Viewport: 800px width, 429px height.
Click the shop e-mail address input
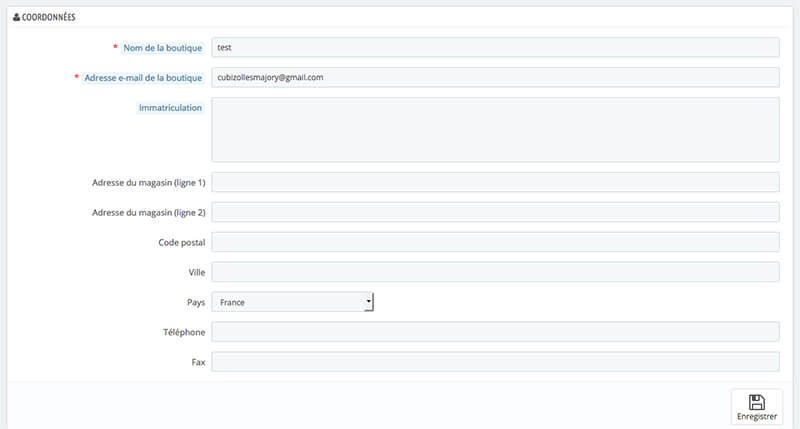coord(495,77)
